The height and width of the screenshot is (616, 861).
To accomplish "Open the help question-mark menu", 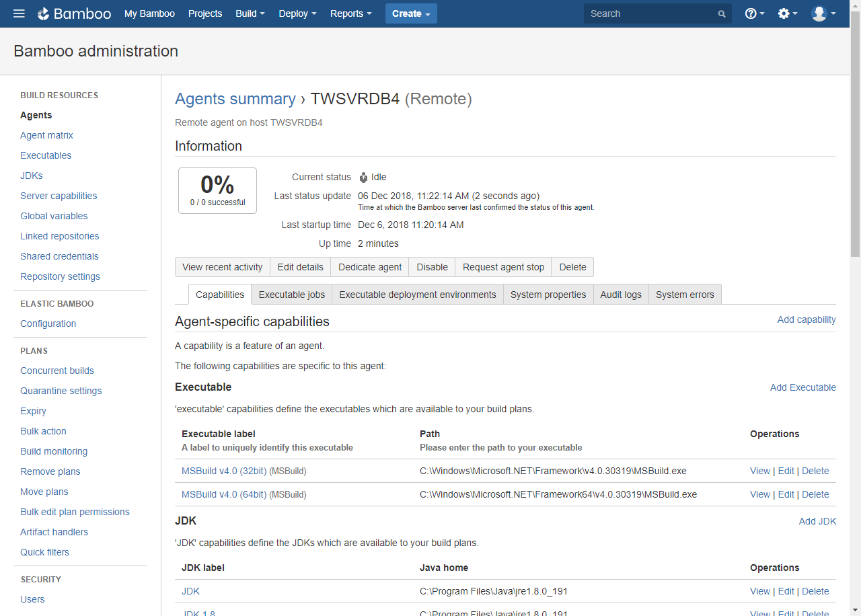I will [755, 13].
